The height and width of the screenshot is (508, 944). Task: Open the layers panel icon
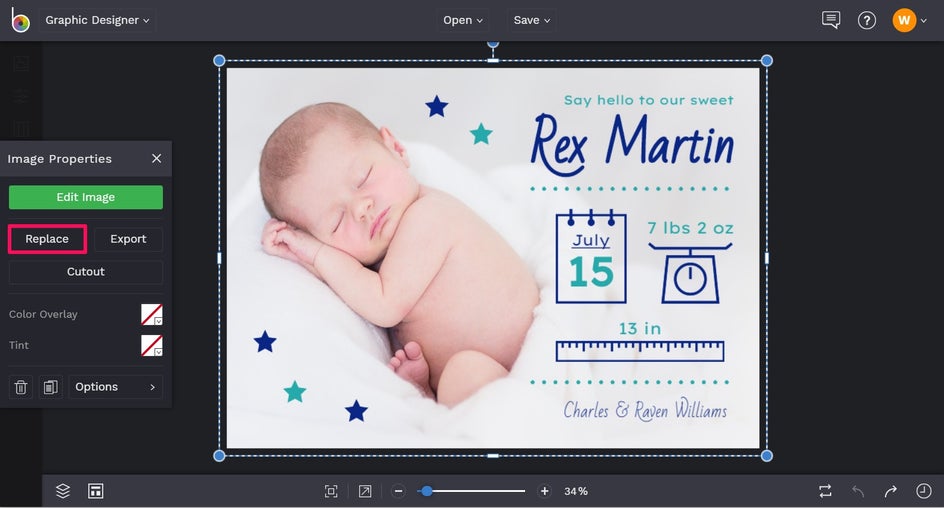tap(63, 491)
